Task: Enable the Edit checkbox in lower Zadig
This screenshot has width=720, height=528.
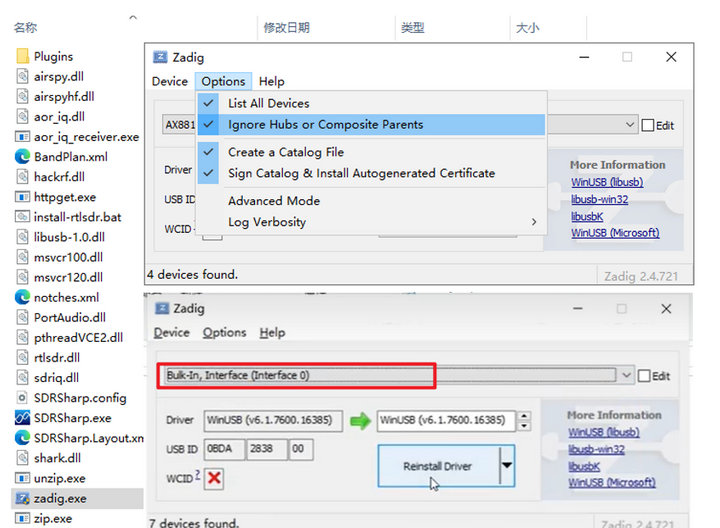Action: click(644, 376)
